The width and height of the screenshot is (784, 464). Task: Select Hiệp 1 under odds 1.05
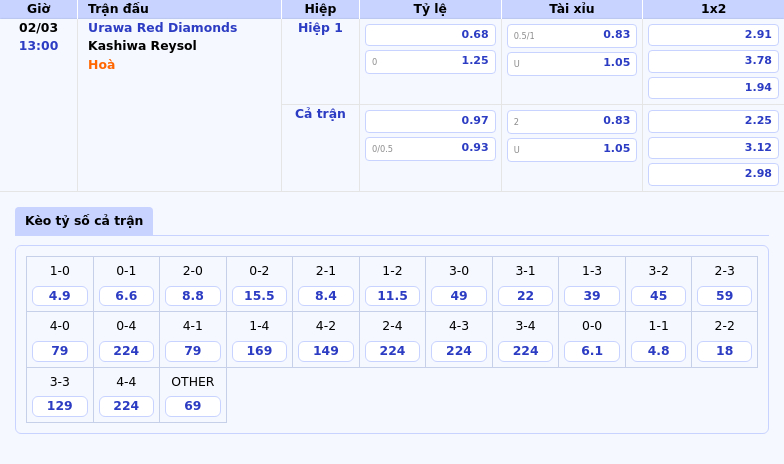[x=572, y=64]
